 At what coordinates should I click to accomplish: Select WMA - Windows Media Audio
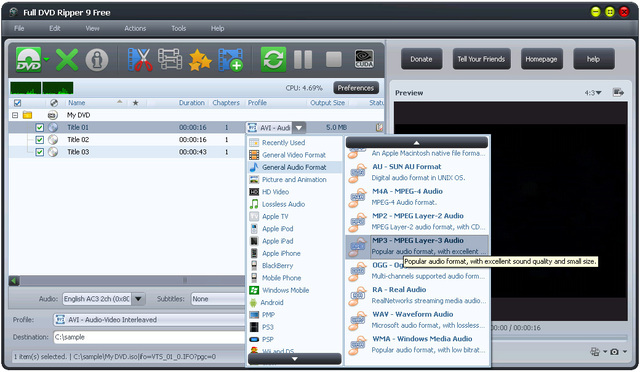coord(417,344)
